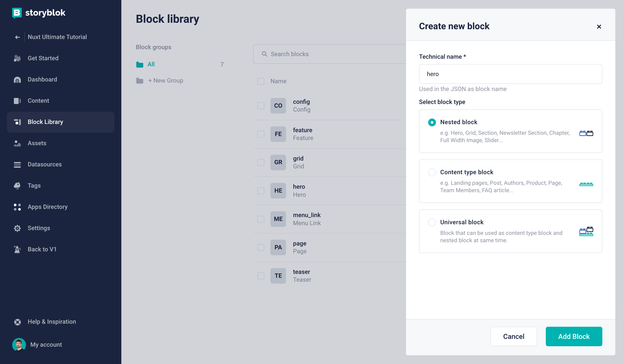Click the Help & Inspiration lifebuoy icon
This screenshot has height=364, width=624.
click(x=17, y=322)
